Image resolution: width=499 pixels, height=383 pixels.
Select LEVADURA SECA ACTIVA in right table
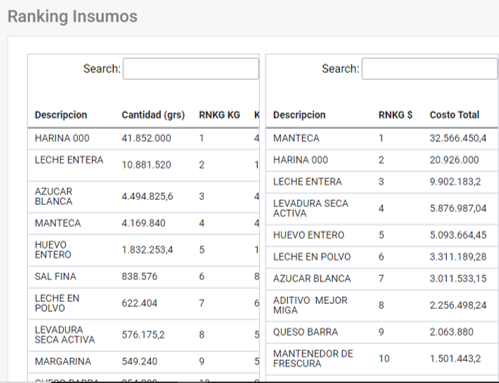pyautogui.click(x=311, y=208)
